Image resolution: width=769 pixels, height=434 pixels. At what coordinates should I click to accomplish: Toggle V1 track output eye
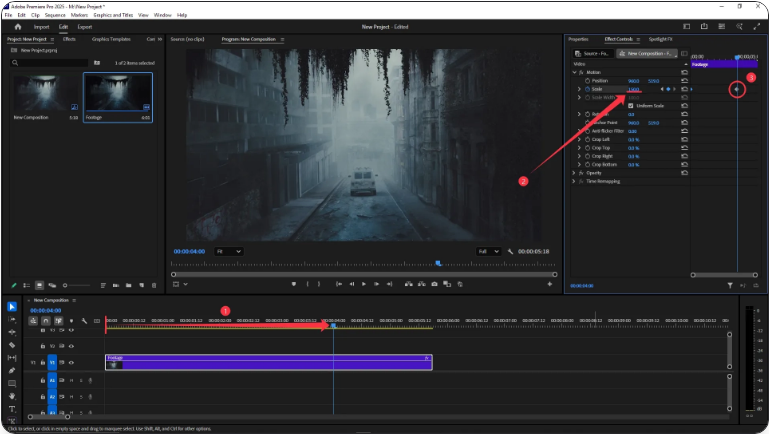tap(71, 362)
